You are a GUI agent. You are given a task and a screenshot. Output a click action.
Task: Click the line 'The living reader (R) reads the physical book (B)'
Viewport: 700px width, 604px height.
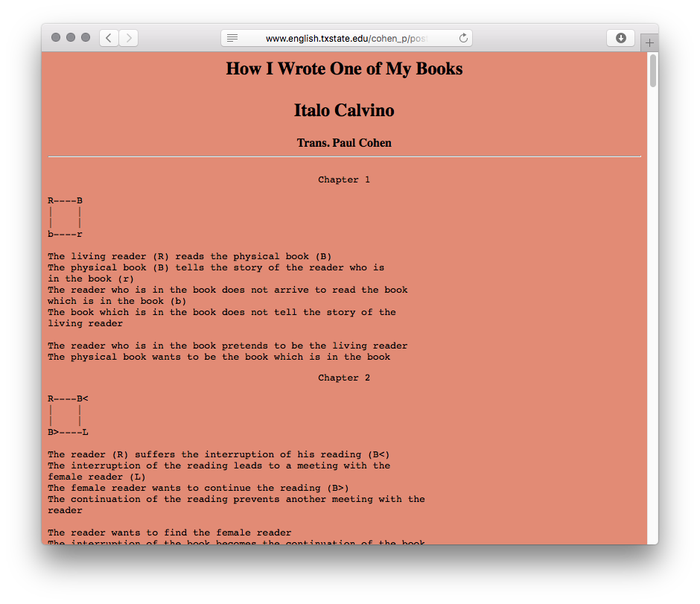coord(190,256)
